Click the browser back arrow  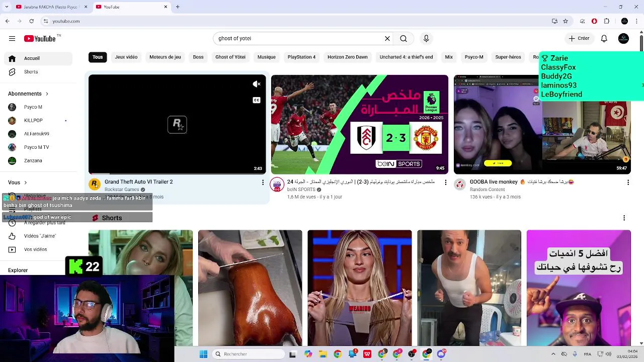(7, 21)
